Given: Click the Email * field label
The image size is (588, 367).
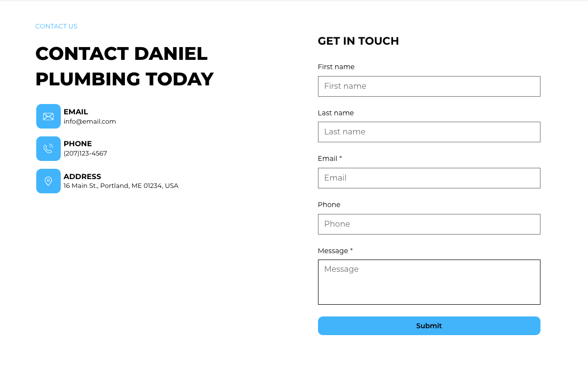Looking at the screenshot, I should pyautogui.click(x=330, y=158).
